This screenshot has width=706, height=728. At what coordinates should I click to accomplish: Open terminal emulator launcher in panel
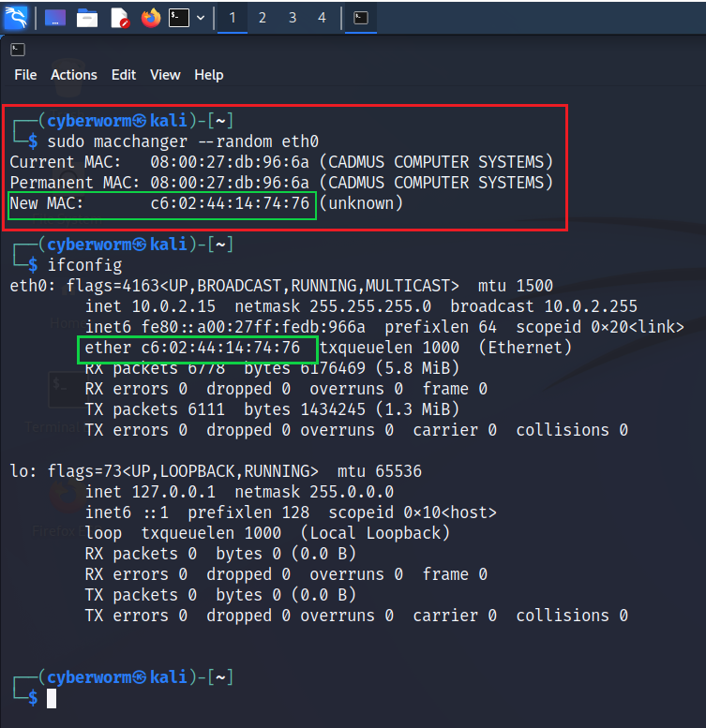pos(179,18)
